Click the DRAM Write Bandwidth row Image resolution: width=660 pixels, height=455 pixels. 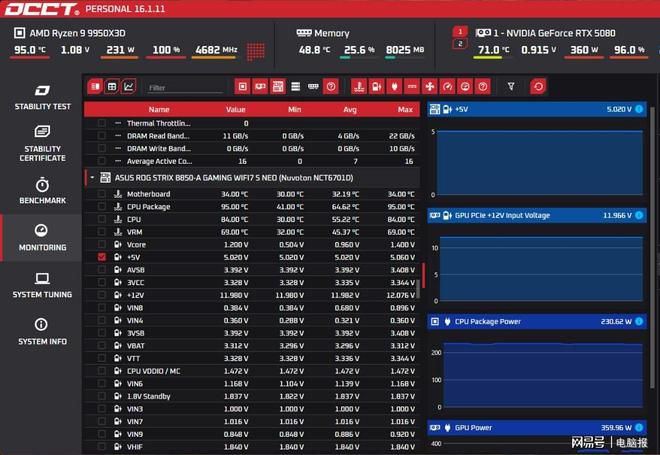[x=252, y=149]
